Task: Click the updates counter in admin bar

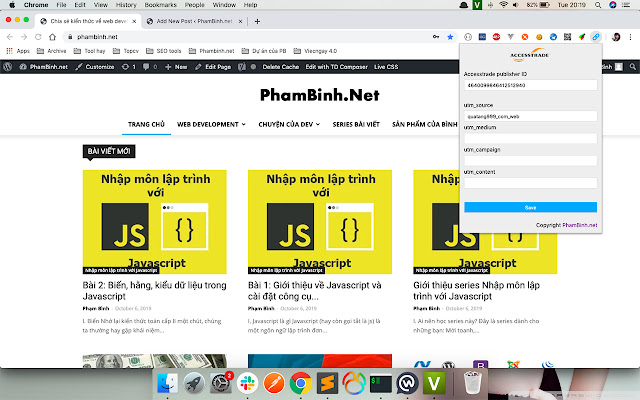Action: [128, 67]
